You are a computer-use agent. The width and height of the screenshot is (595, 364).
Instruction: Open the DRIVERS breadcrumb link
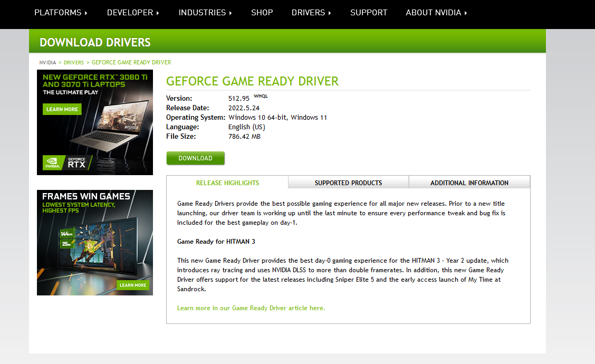[x=73, y=62]
